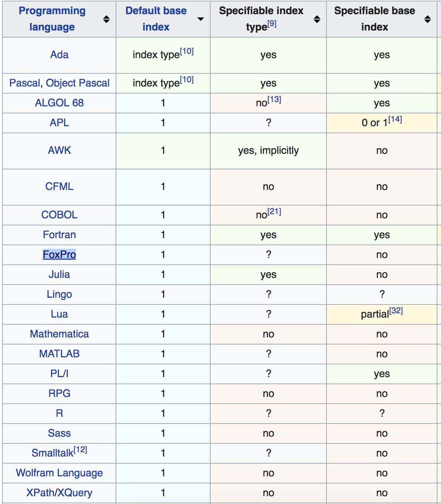Viewport: 441px width, 504px height.
Task: Follow footnote [9] in index type header
Action: pyautogui.click(x=272, y=24)
